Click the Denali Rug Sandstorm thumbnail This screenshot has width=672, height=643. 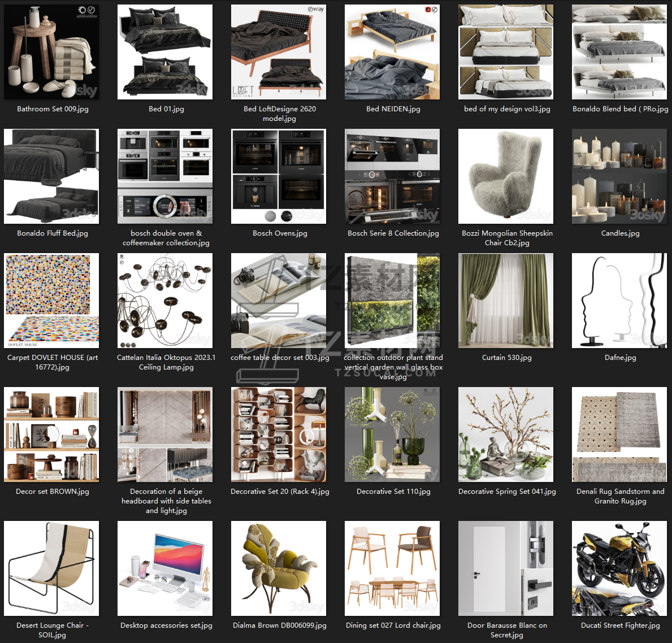point(619,435)
